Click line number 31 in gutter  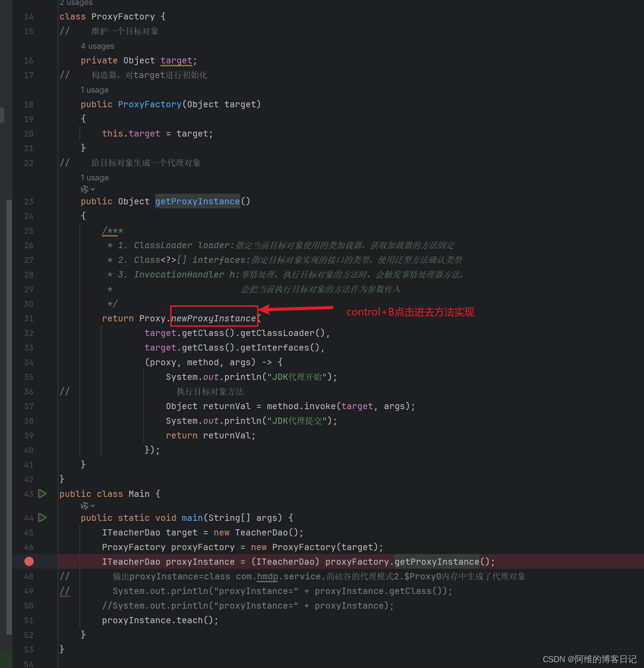[29, 318]
